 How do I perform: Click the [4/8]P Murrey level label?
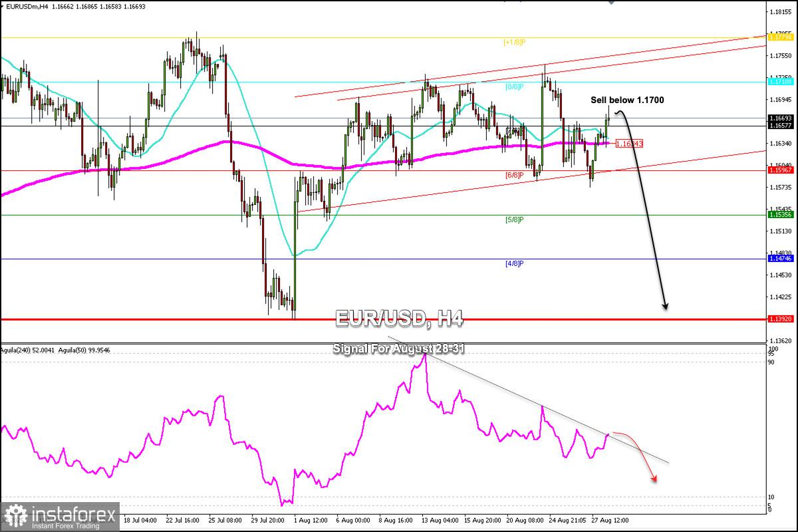point(513,264)
